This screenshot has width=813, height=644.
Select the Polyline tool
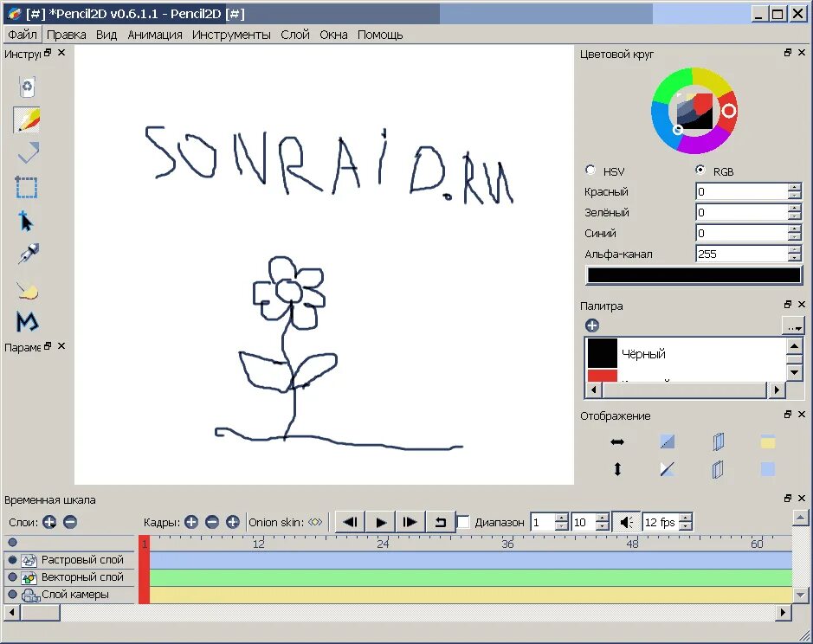coord(28,152)
